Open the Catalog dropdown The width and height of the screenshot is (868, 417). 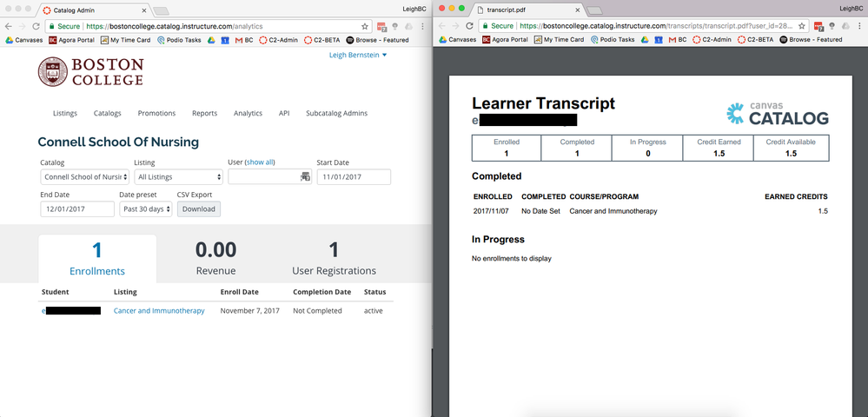(x=84, y=177)
